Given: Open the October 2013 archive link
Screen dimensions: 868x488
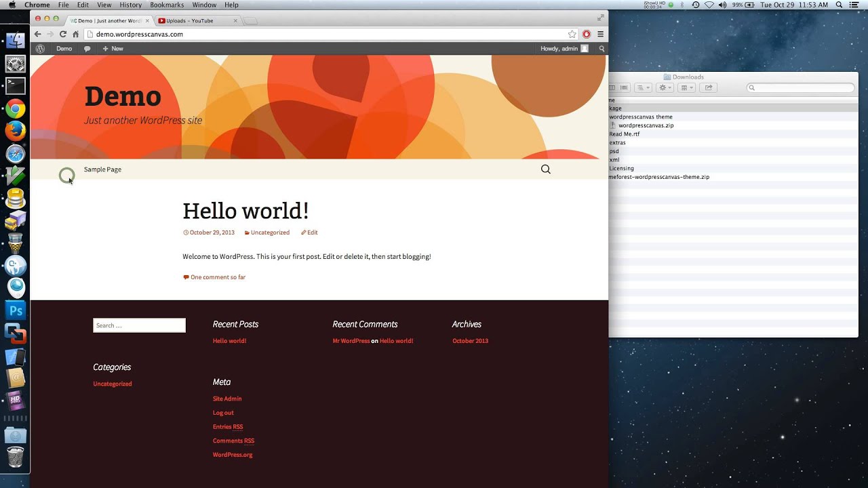Looking at the screenshot, I should click(470, 341).
